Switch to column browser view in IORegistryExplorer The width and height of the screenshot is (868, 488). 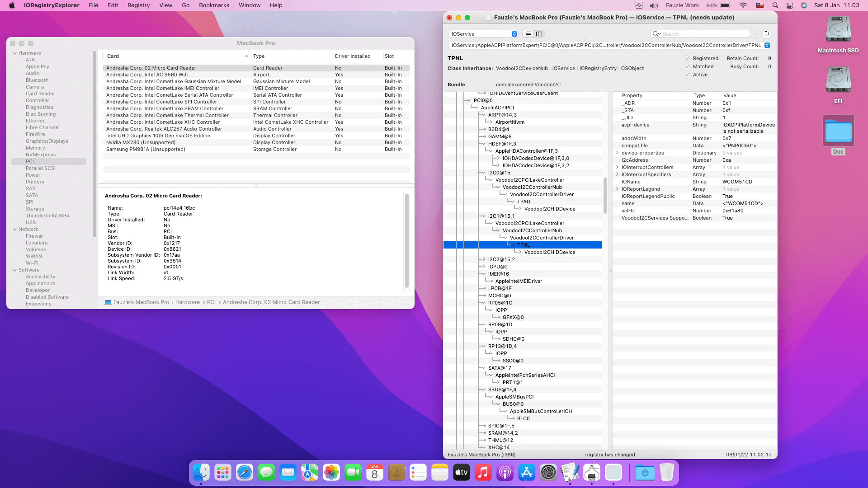tap(539, 34)
